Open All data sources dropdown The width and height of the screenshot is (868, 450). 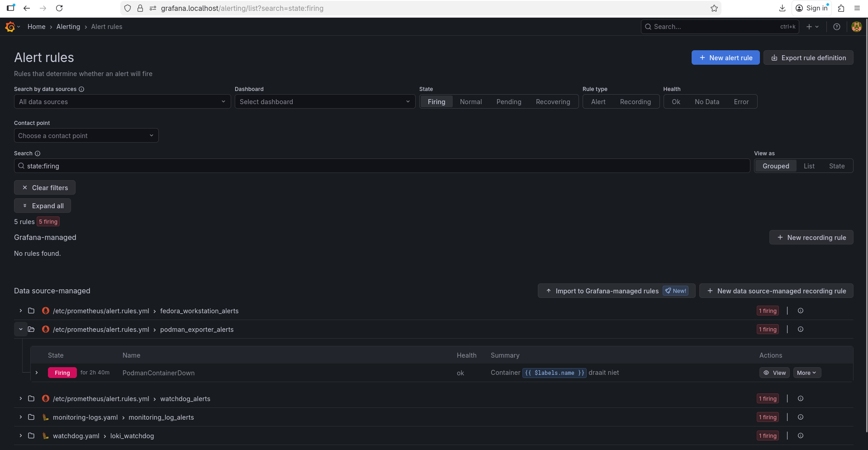pyautogui.click(x=122, y=102)
